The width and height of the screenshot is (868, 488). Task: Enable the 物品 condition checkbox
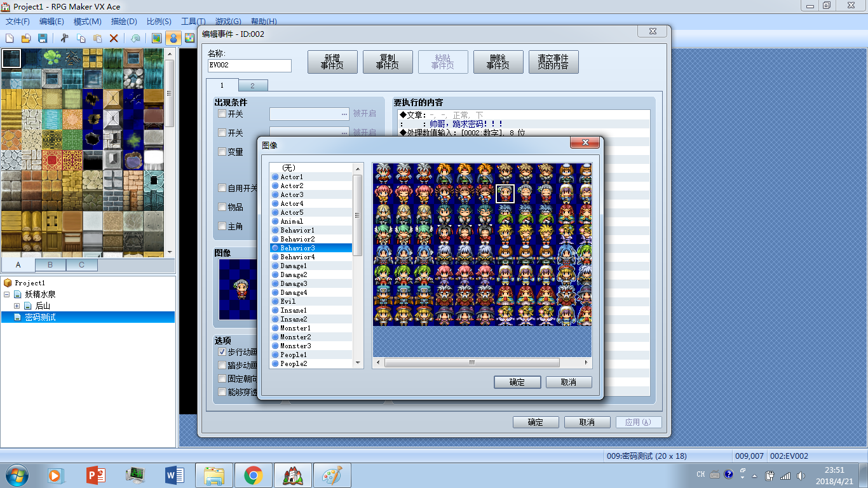click(x=222, y=207)
